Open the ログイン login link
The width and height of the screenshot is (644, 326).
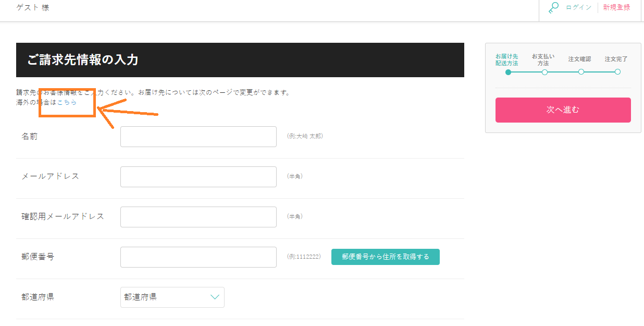coord(578,7)
